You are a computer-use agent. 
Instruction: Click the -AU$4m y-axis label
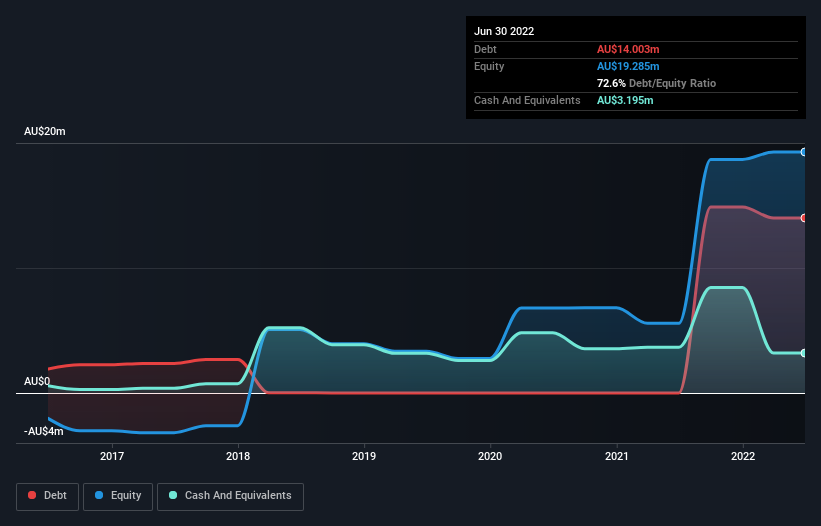pos(43,431)
